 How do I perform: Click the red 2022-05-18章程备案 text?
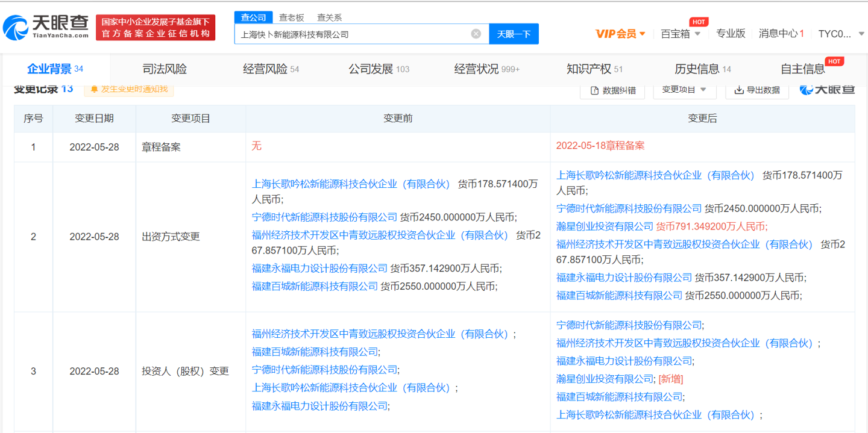tap(600, 146)
